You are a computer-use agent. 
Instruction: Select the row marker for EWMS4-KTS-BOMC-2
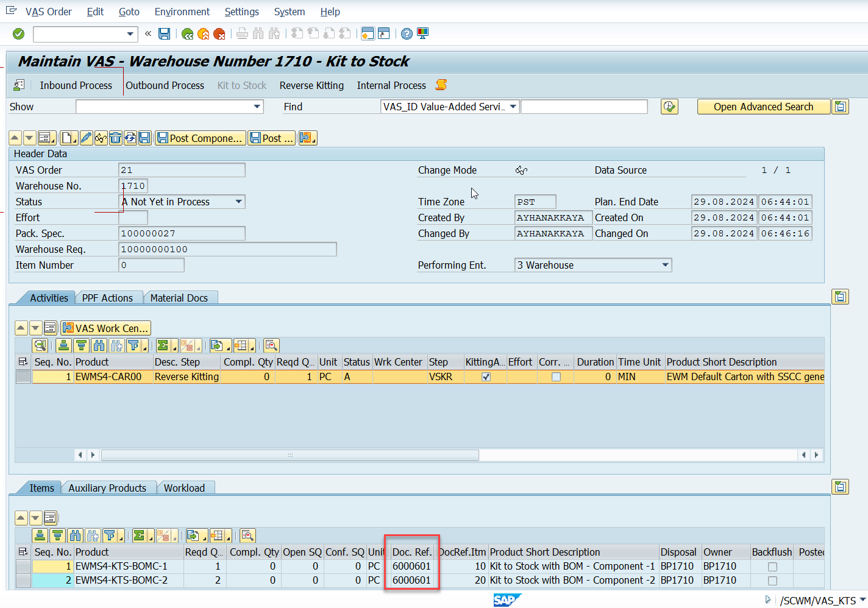point(23,580)
